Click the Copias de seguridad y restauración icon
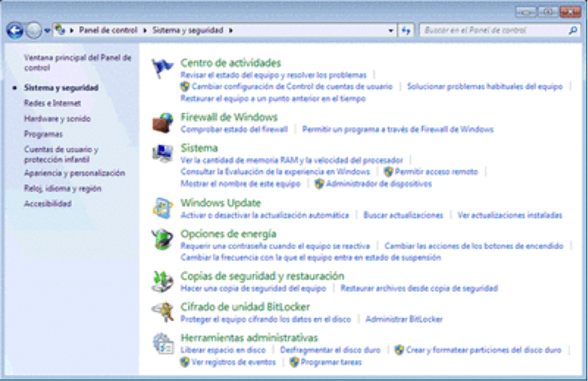This screenshot has width=588, height=381. click(x=162, y=281)
